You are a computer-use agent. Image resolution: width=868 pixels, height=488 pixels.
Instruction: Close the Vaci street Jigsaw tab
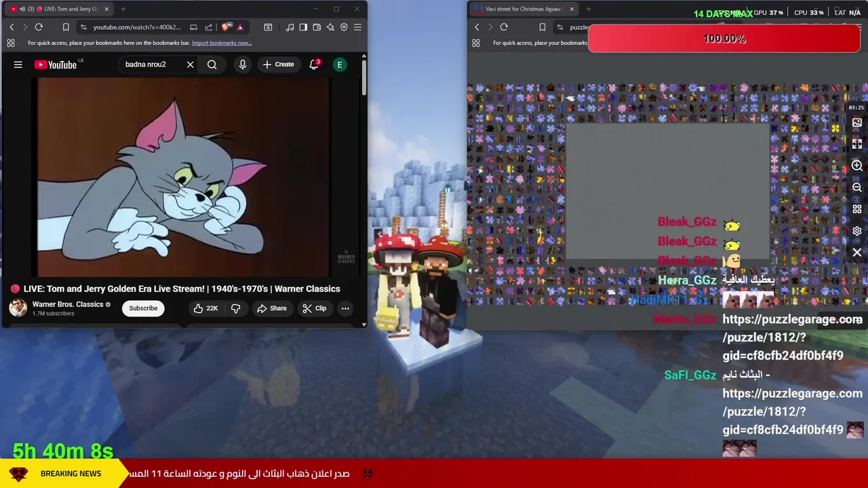coord(572,9)
